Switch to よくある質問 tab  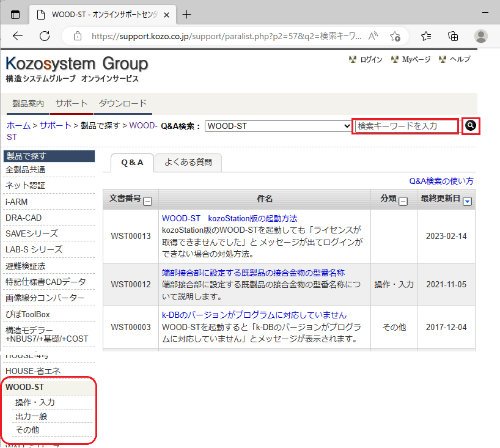click(x=188, y=162)
